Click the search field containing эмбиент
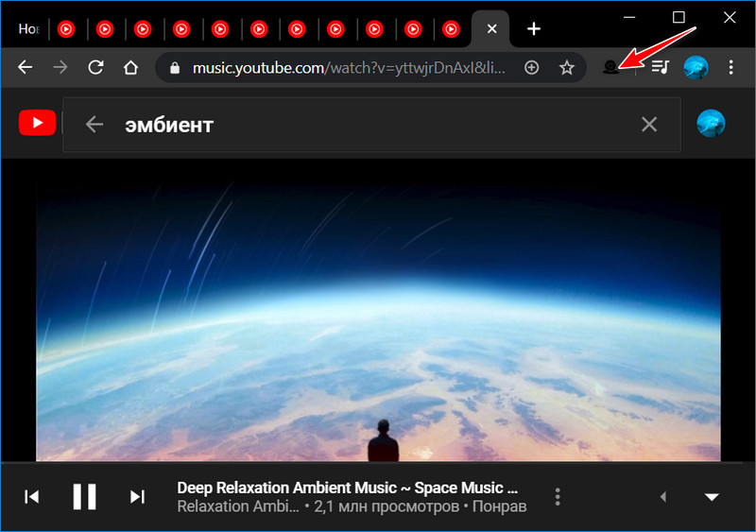The width and height of the screenshot is (756, 532). (371, 125)
